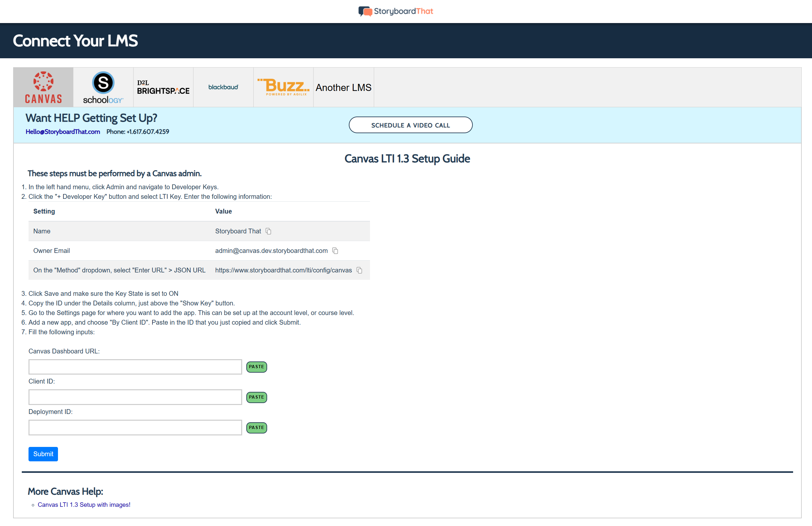Click Schedule a Video Call button
The width and height of the screenshot is (812, 526).
[410, 125]
